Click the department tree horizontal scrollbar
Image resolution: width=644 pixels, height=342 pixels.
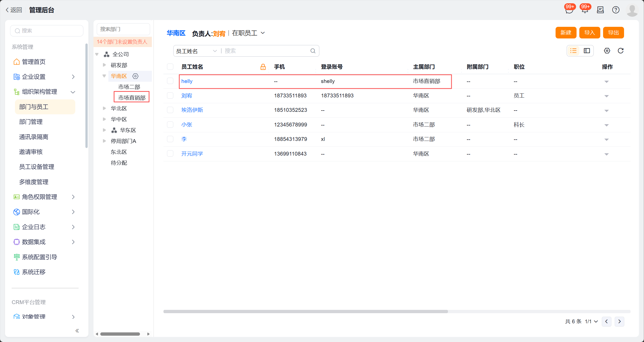(120, 334)
